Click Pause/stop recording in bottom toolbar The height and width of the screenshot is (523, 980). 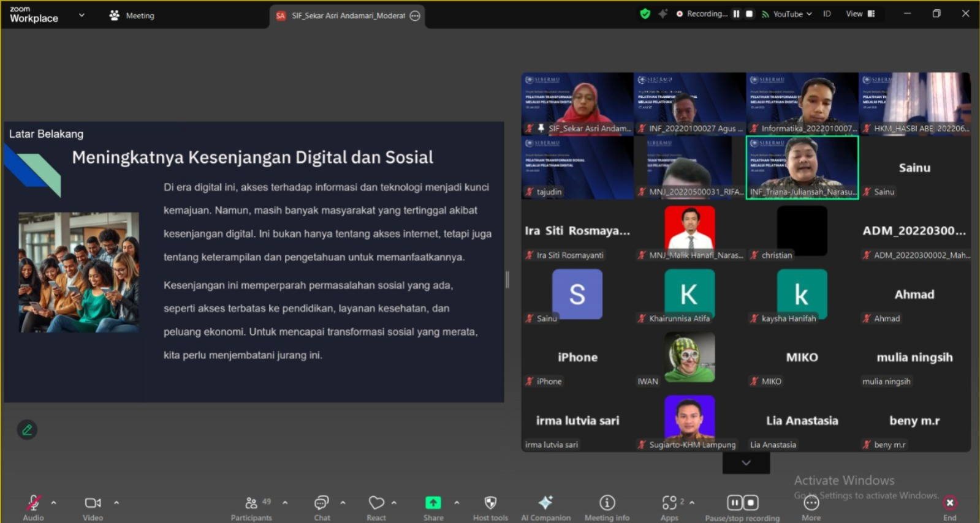pyautogui.click(x=742, y=508)
